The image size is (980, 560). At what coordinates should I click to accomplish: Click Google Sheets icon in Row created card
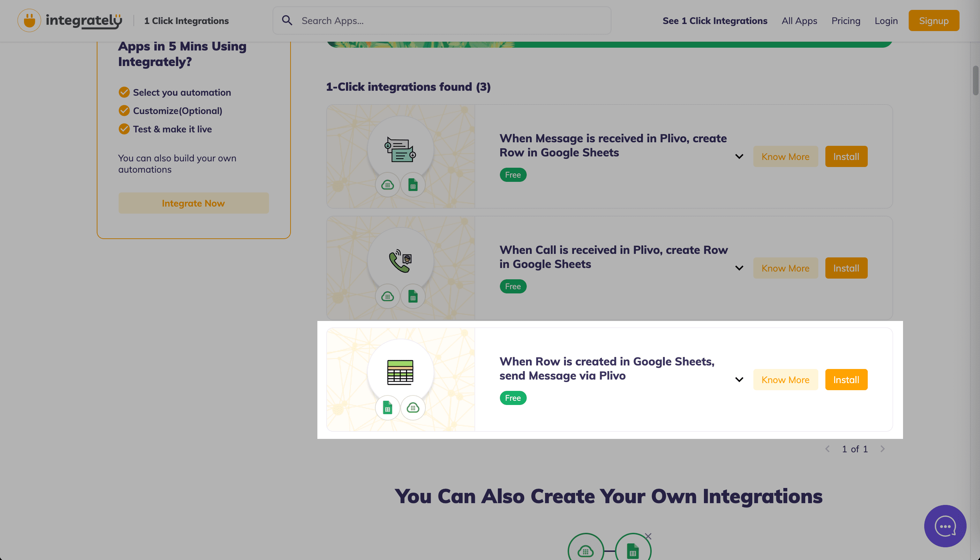pos(388,408)
